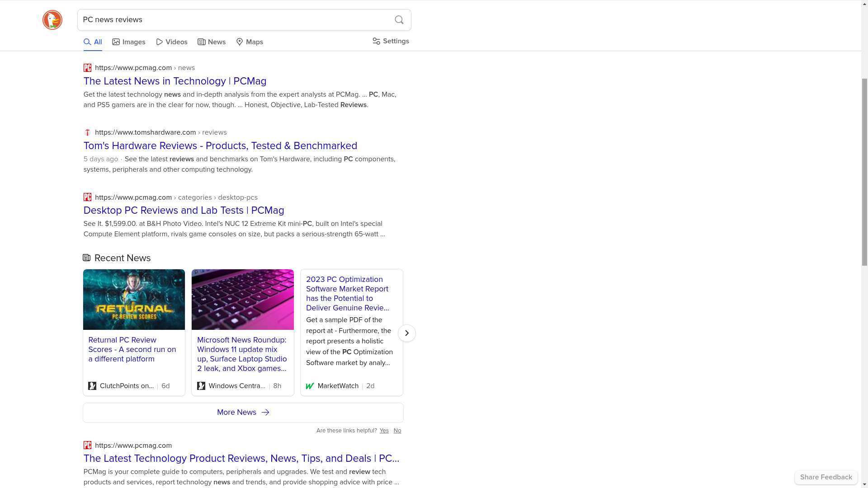Show next news with carousel arrow
Viewport: 868px width, 488px height.
point(406,333)
